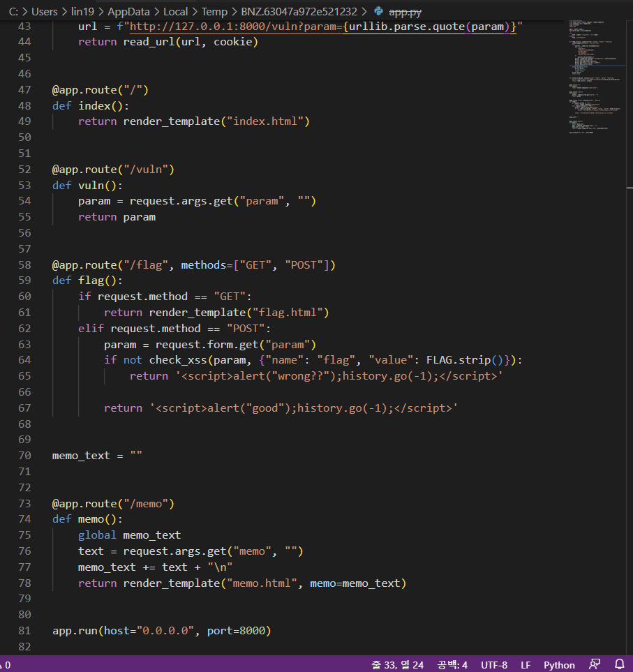633x672 pixels.
Task: Click line number 81 in gutter
Action: [x=24, y=630]
